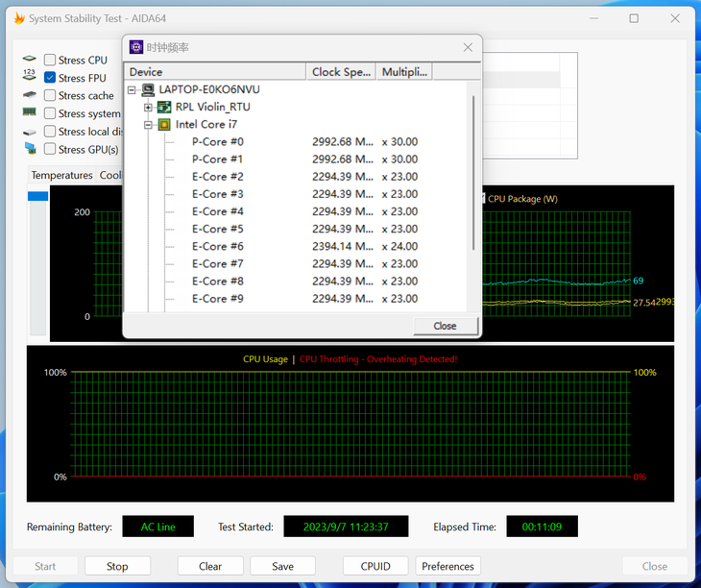
Task: Uncheck the Stress FPU checkbox
Action: click(50, 78)
